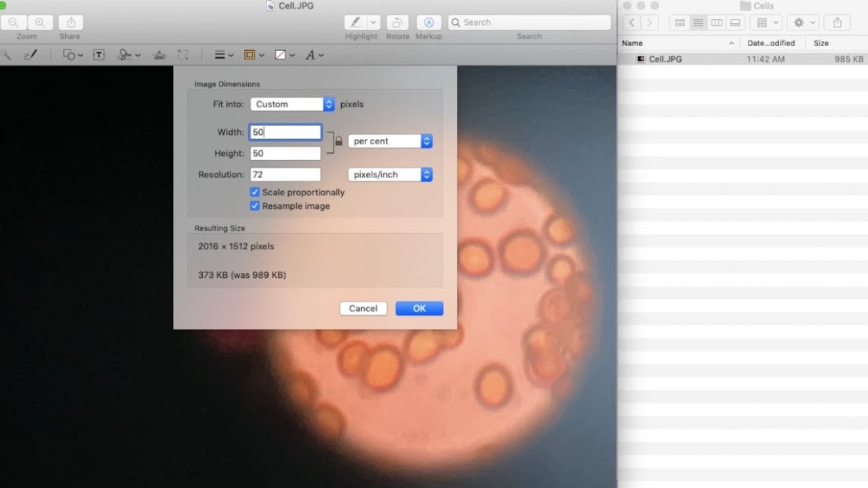
Task: Switch Finder to list view
Action: pos(698,22)
